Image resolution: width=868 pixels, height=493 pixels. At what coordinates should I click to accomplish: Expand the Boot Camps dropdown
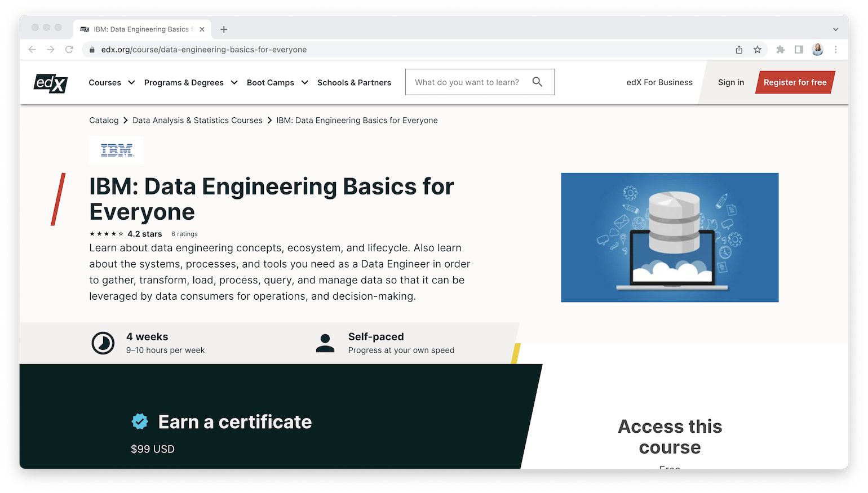coord(277,82)
